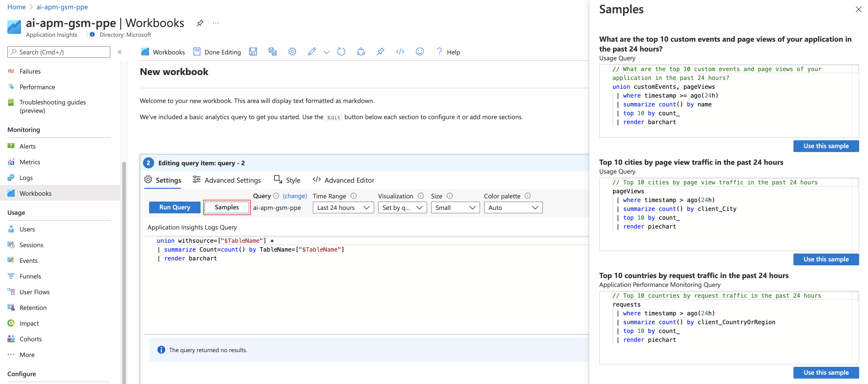
Task: Open Advanced Editor code brackets toolbar icon
Action: click(x=400, y=52)
